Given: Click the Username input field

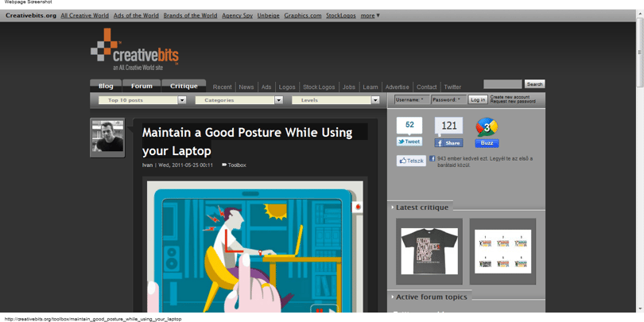Looking at the screenshot, I should coord(412,100).
